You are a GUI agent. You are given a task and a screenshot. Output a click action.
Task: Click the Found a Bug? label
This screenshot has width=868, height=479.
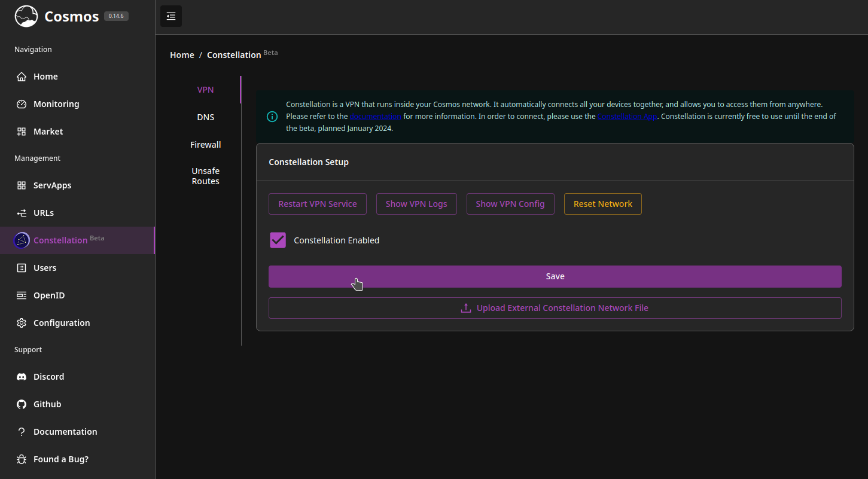(61, 459)
